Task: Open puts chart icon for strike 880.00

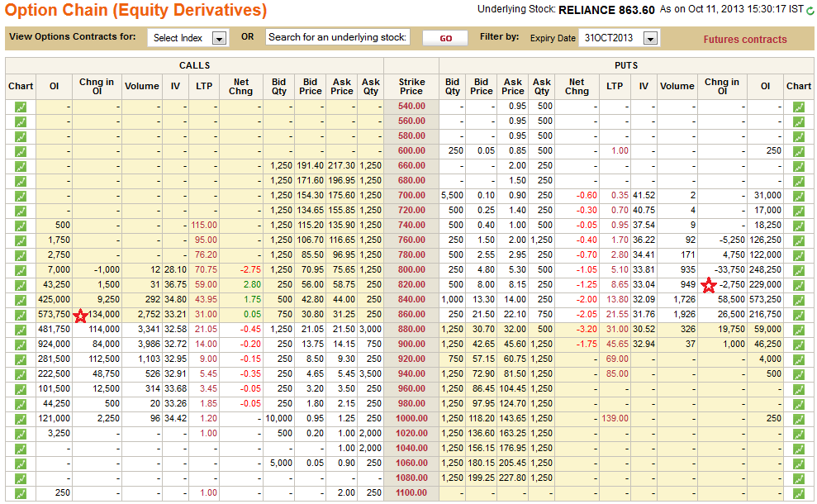Action: (798, 330)
